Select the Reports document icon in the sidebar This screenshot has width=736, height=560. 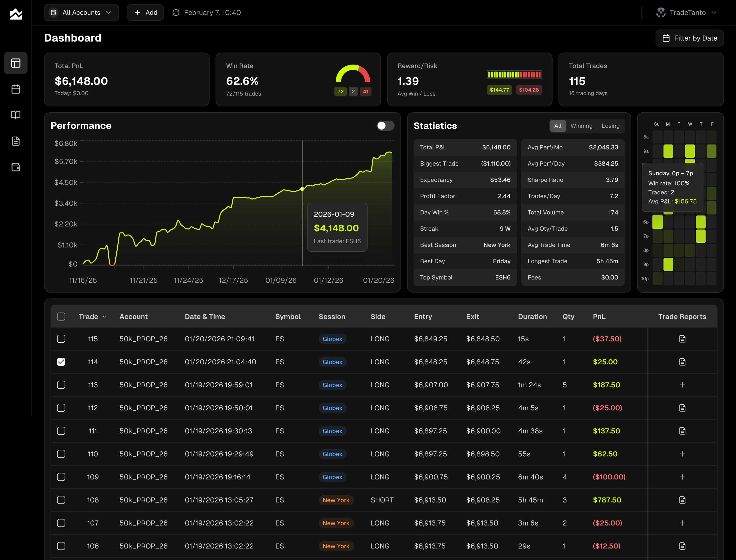pos(16,141)
